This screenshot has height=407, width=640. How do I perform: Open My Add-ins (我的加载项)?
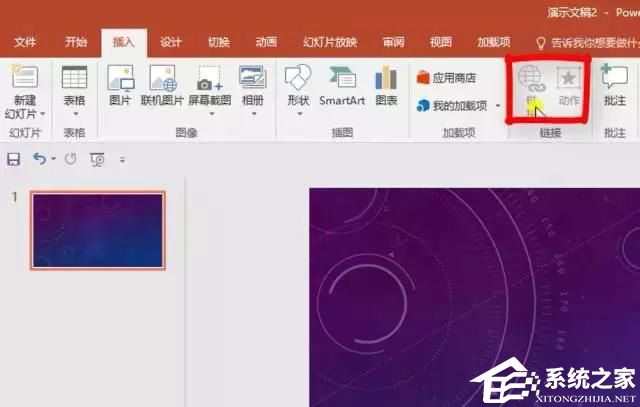click(452, 106)
